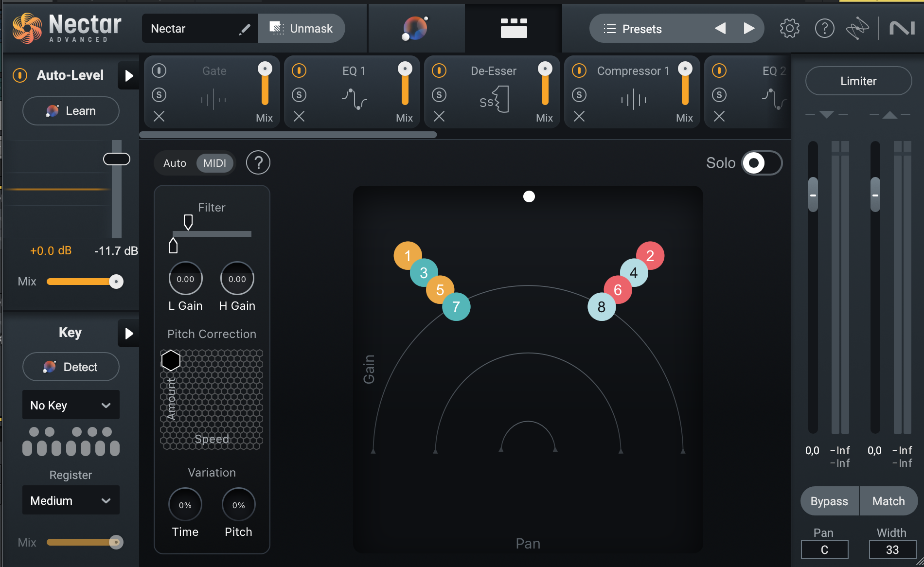Click the Auto-Level target level handle
Image resolution: width=924 pixels, height=567 pixels.
click(x=117, y=159)
